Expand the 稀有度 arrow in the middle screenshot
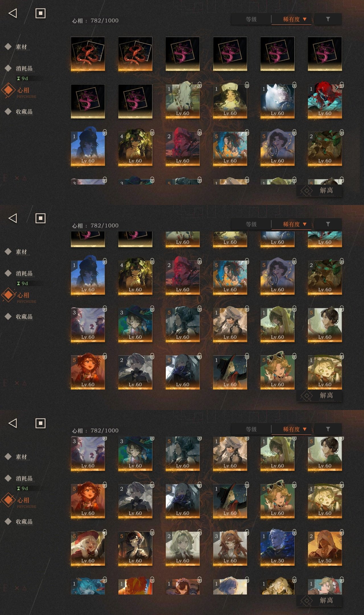Image resolution: width=364 pixels, height=615 pixels. tap(305, 224)
